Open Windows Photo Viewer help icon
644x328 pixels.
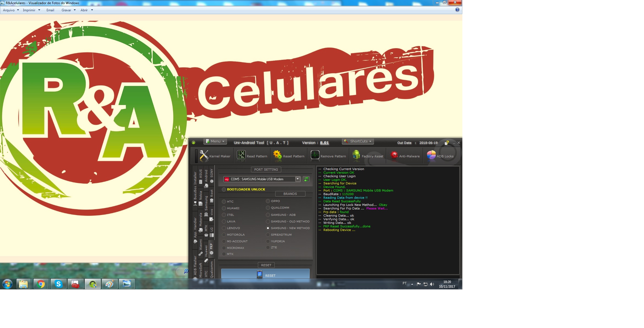(x=457, y=10)
